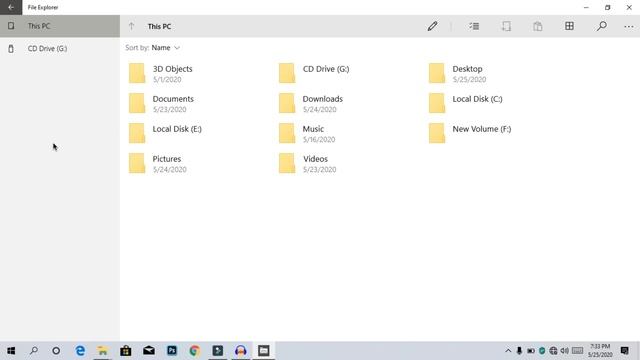Click the New Volume (F:) label text

pyautogui.click(x=482, y=129)
